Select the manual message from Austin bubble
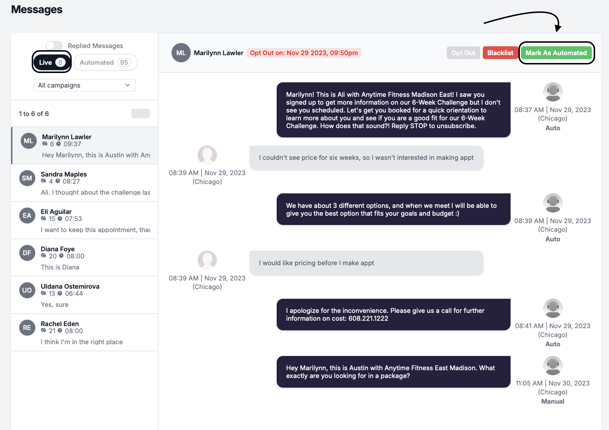Viewport: 609px width, 430px height. pos(393,372)
